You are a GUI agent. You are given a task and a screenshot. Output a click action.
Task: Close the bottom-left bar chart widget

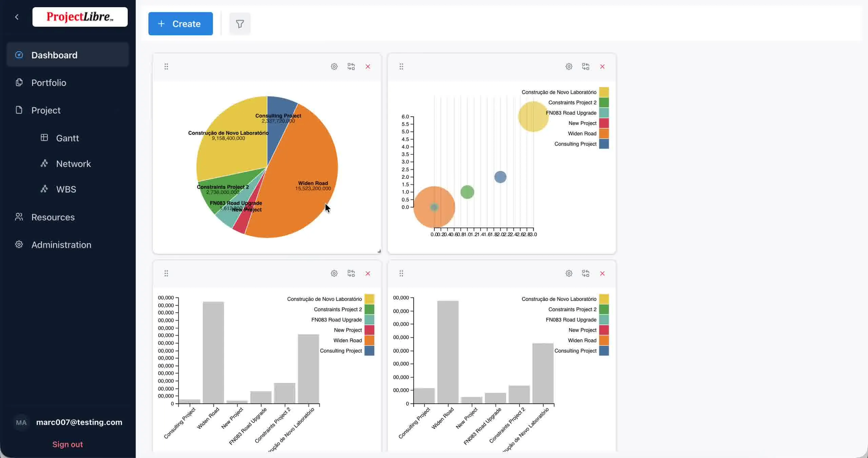tap(368, 273)
